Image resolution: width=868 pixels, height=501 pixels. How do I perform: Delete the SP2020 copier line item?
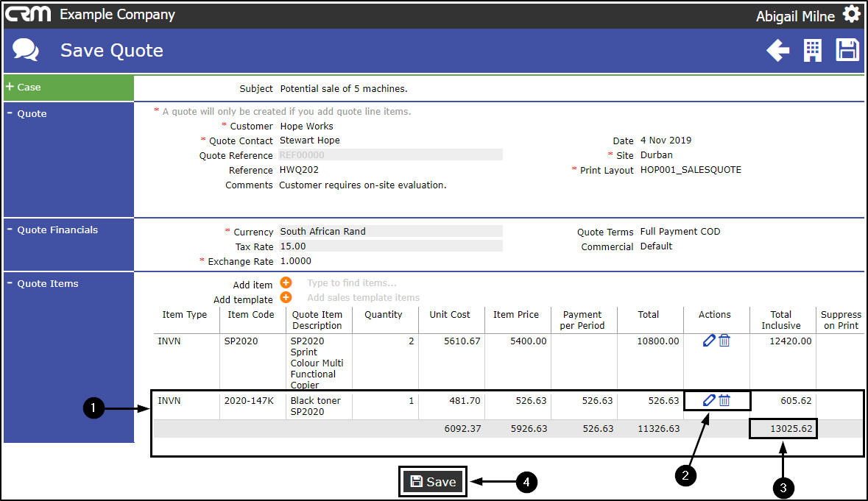(x=724, y=341)
